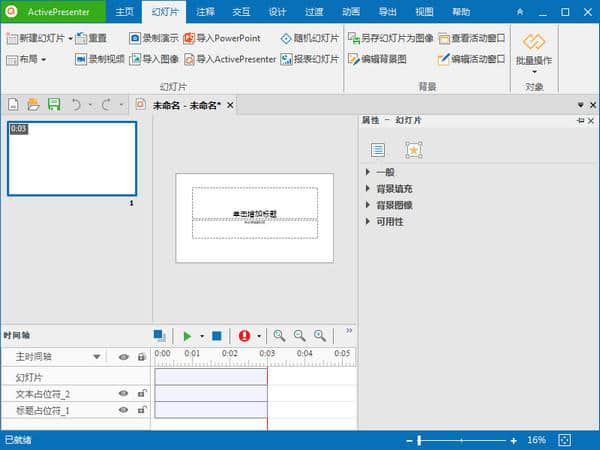Click the red record button in timeline

coord(244,336)
